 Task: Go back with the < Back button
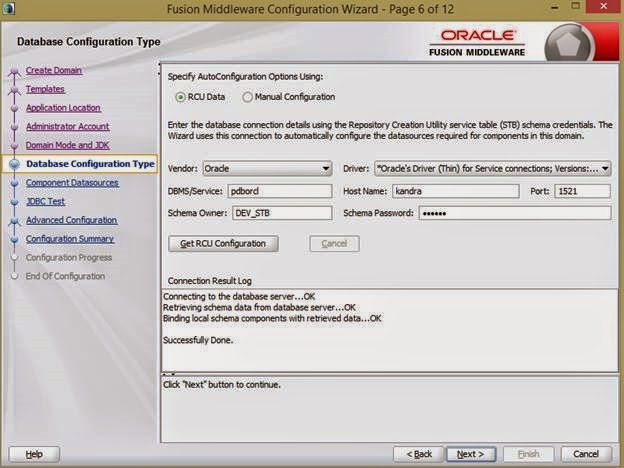point(418,454)
